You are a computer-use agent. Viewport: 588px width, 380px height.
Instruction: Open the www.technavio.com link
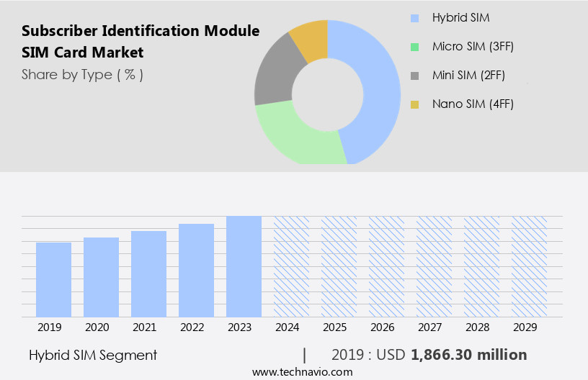click(x=302, y=372)
